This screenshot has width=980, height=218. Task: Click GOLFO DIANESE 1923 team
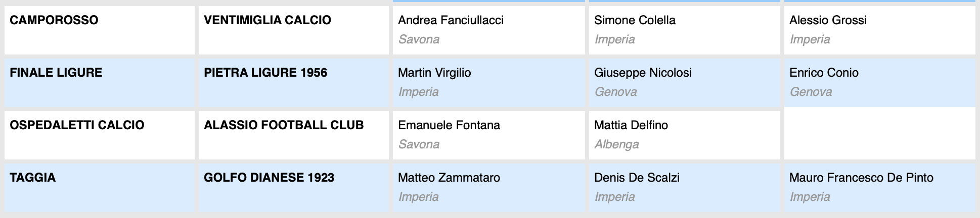269,178
